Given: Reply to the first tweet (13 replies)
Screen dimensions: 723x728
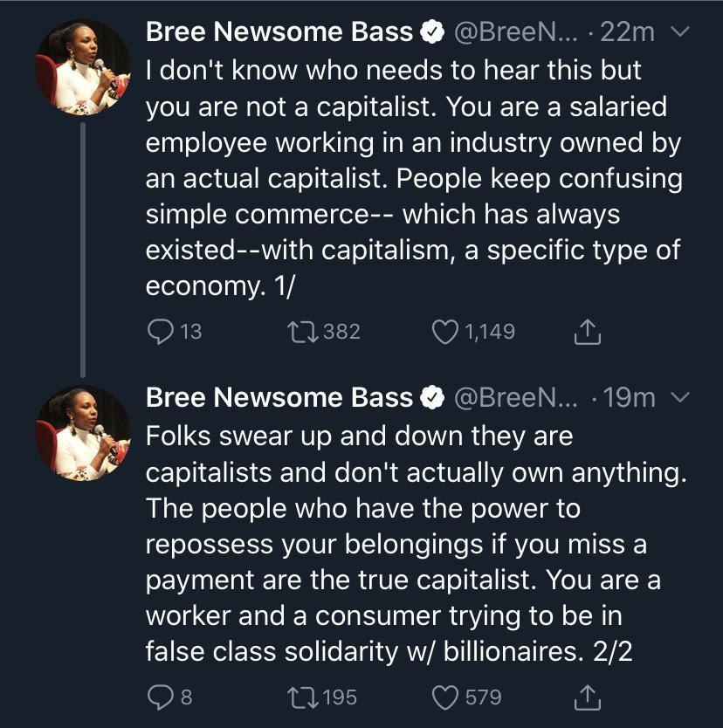Looking at the screenshot, I should [161, 332].
